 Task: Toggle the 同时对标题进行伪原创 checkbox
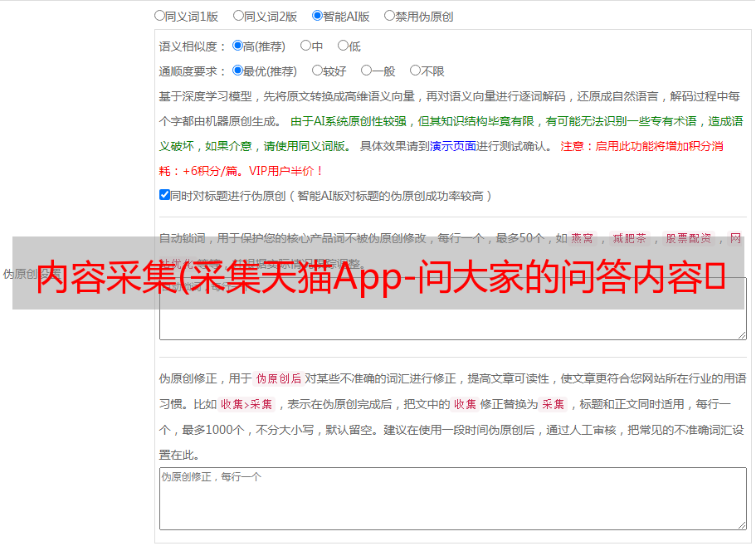(x=164, y=195)
